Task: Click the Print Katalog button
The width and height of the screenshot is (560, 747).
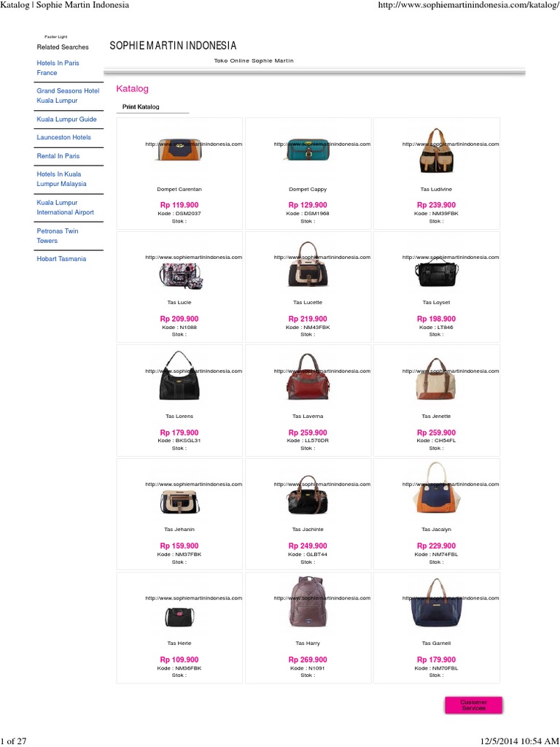Action: click(141, 107)
